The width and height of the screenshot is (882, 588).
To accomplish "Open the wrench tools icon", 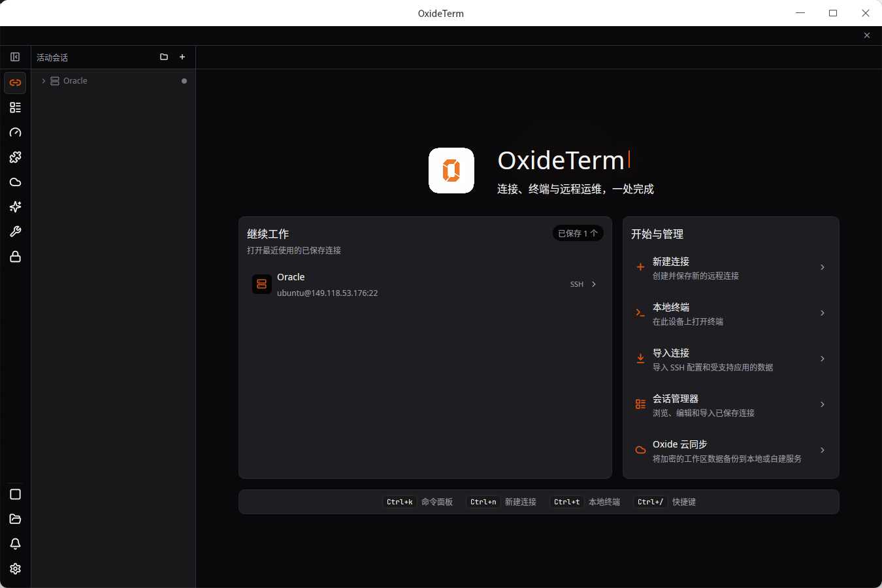I will [x=15, y=232].
